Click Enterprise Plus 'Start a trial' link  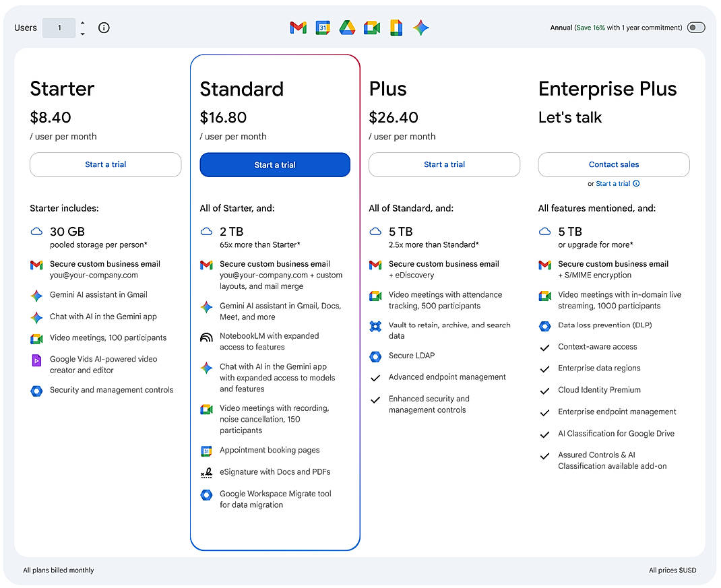tap(613, 183)
